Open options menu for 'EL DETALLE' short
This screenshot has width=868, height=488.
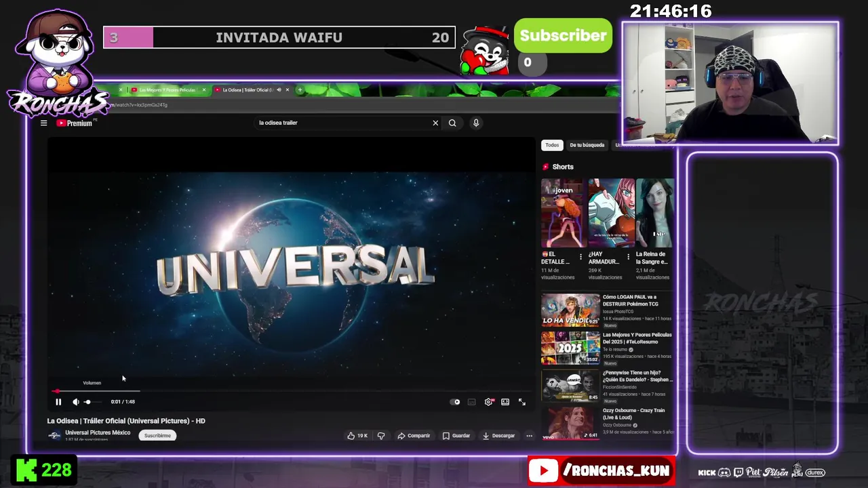pyautogui.click(x=580, y=257)
